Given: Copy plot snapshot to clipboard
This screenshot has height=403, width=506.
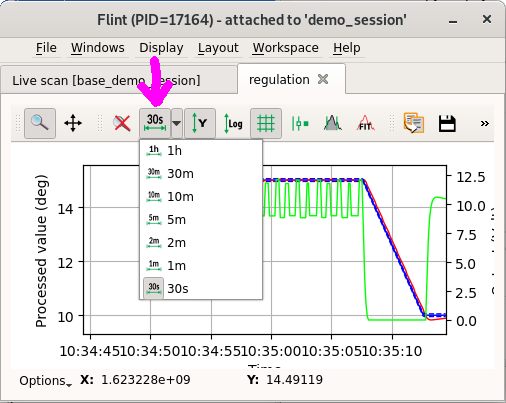Looking at the screenshot, I should click(x=414, y=123).
